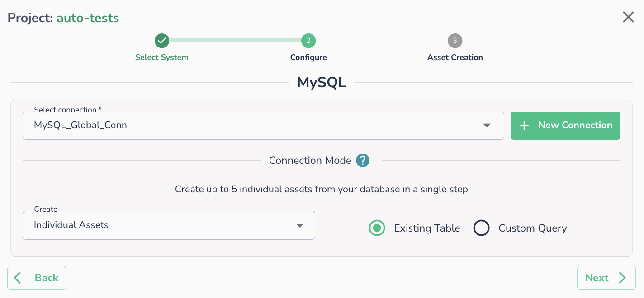Screen dimensions: 644x298
Task: Close the project dialog with X
Action: 628,17
